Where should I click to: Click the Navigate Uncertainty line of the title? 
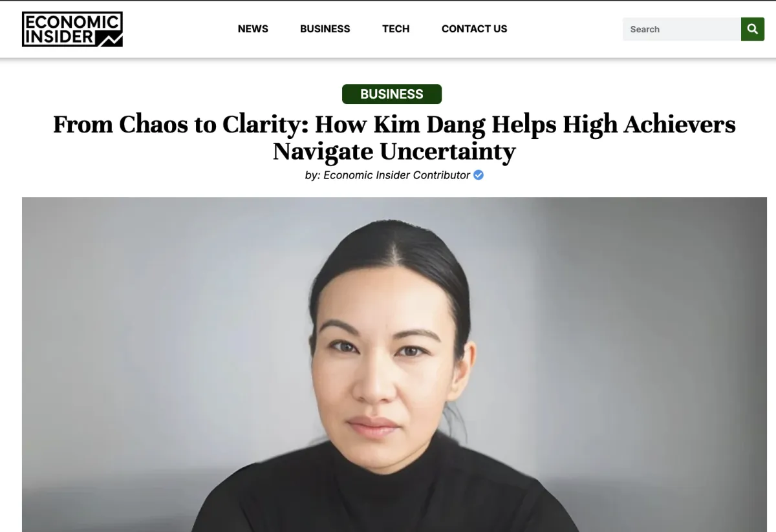pos(394,151)
